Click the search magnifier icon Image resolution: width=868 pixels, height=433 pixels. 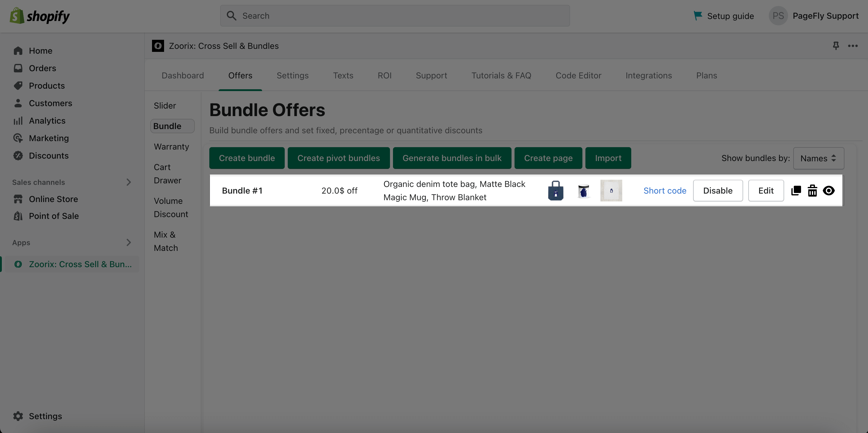click(232, 16)
